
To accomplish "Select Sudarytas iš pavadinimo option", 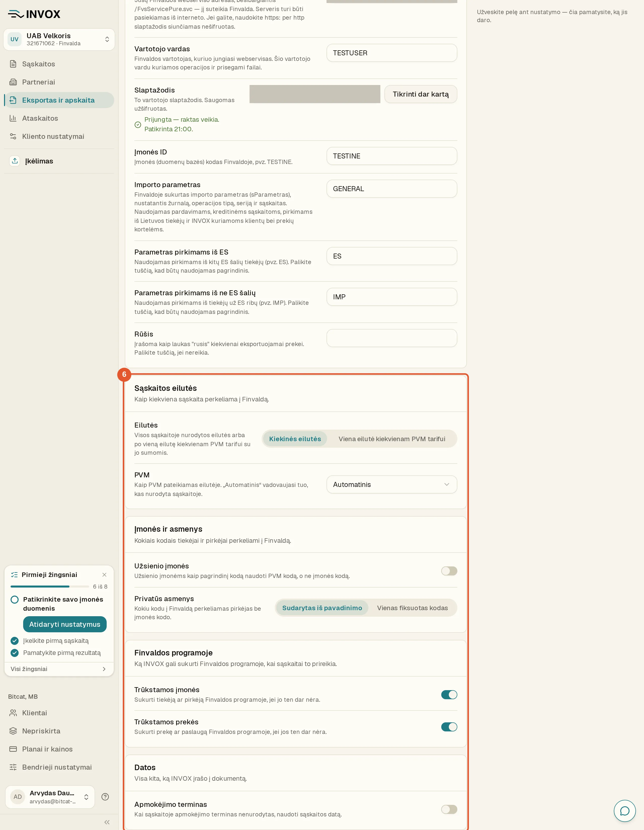I will 322,608.
